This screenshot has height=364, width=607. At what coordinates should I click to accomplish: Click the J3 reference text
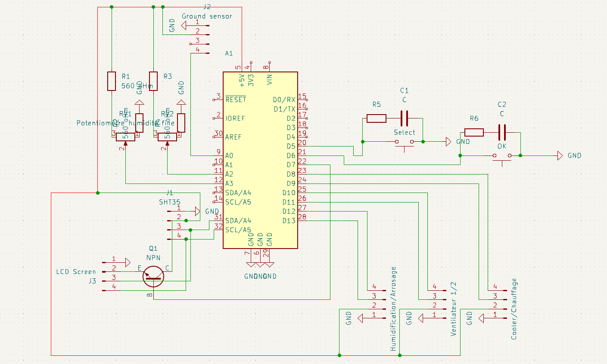[93, 281]
